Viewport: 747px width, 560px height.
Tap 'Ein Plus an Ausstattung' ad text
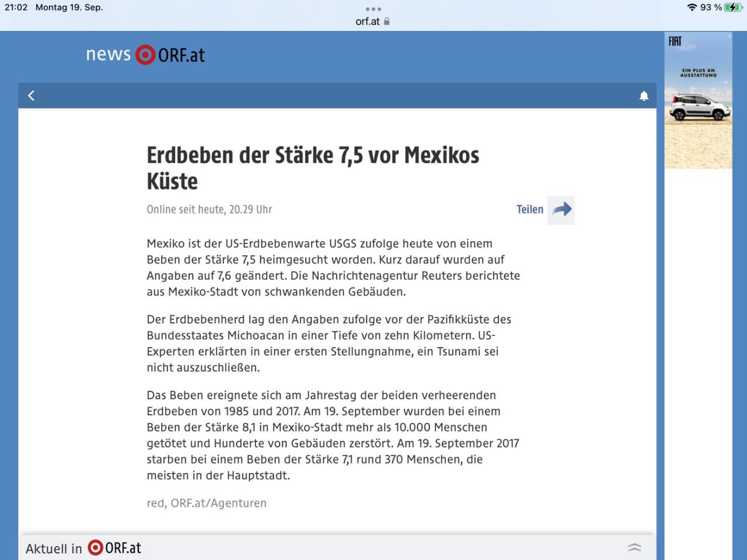coord(698,73)
